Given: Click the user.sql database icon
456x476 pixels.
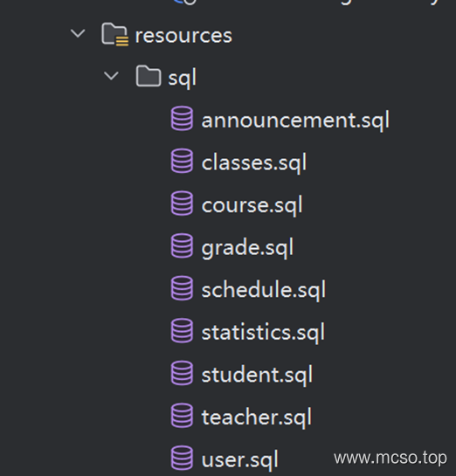Looking at the screenshot, I should (182, 458).
